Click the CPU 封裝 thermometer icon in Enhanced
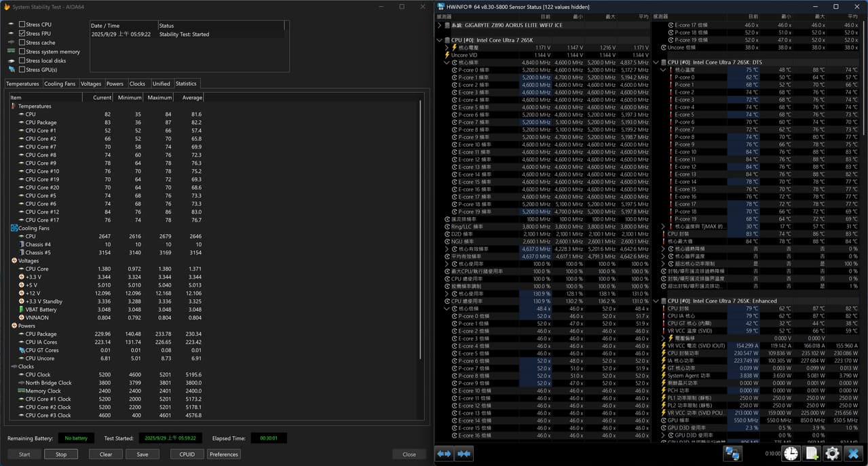This screenshot has height=466, width=868. (x=663, y=309)
